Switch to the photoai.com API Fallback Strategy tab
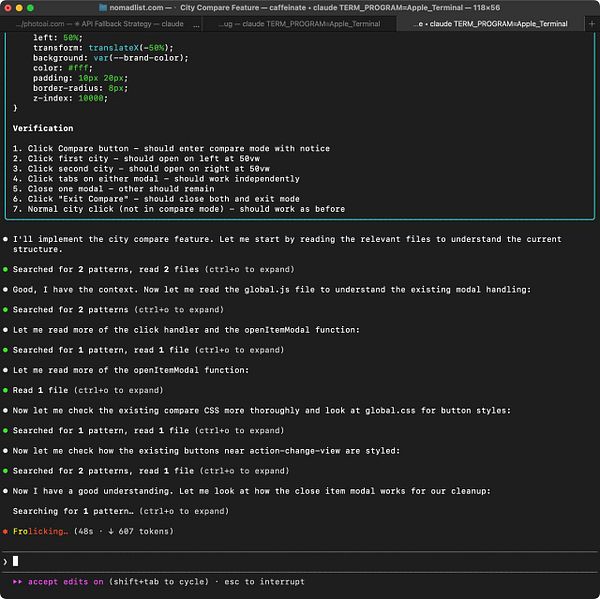Screen dimensions: 600x599 (x=100, y=24)
